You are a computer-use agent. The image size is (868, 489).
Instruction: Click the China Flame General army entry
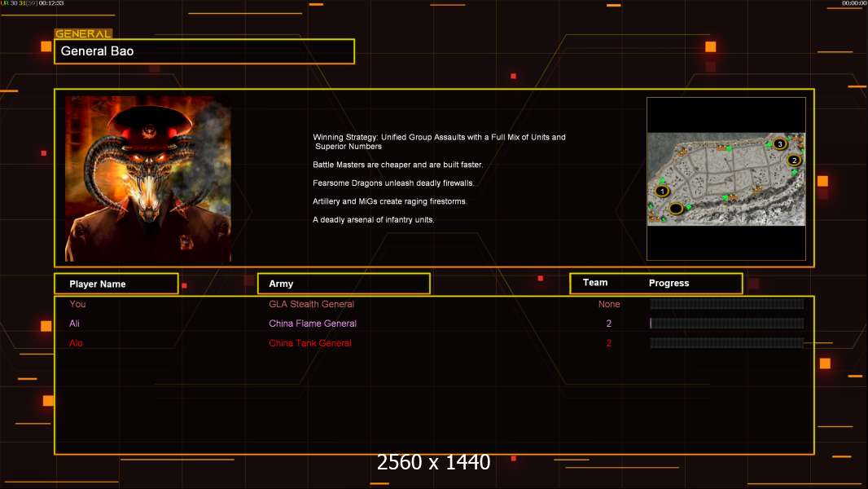point(313,324)
